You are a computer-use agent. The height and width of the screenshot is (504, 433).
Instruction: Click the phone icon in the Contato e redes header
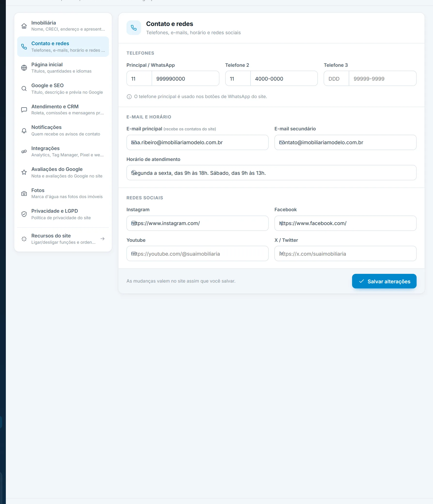click(134, 28)
